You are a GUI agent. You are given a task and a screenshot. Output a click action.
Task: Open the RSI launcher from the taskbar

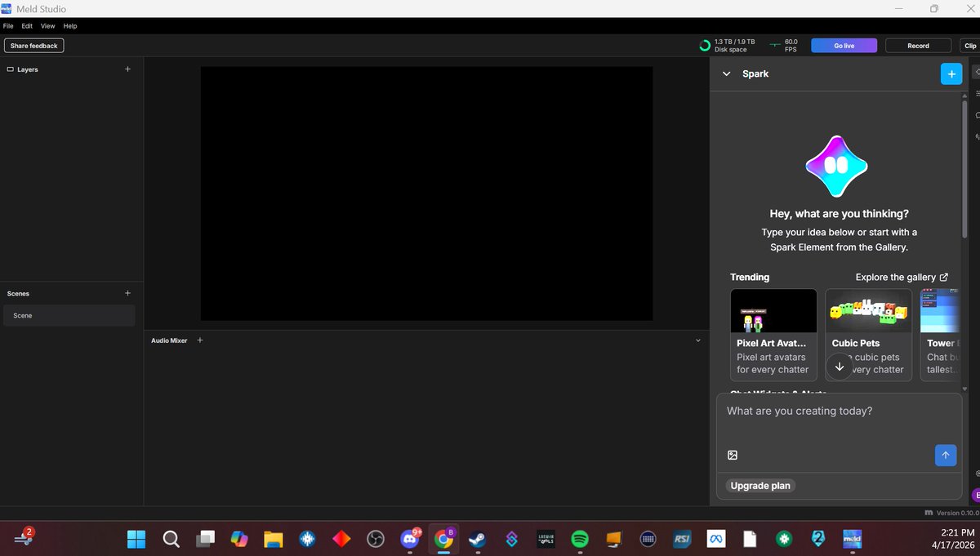pos(683,539)
